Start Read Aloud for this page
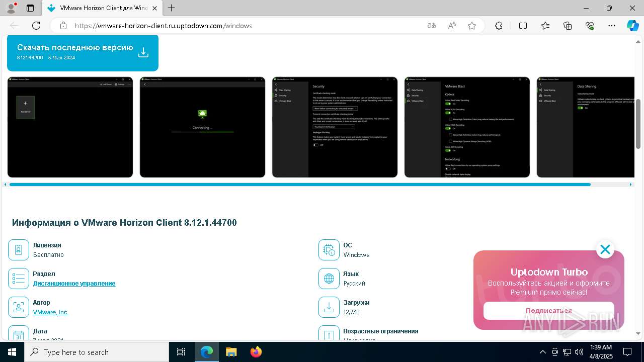Image resolution: width=644 pixels, height=362 pixels. coord(452,26)
